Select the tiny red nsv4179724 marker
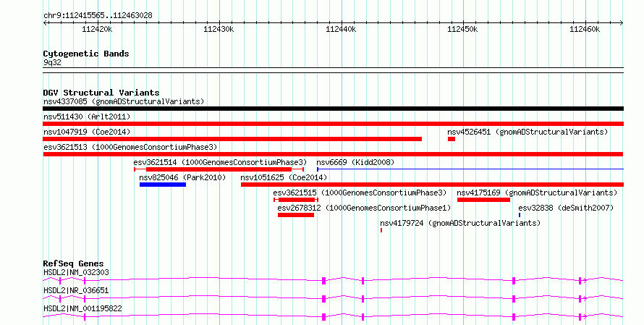This screenshot has height=325, width=644. 381,230
